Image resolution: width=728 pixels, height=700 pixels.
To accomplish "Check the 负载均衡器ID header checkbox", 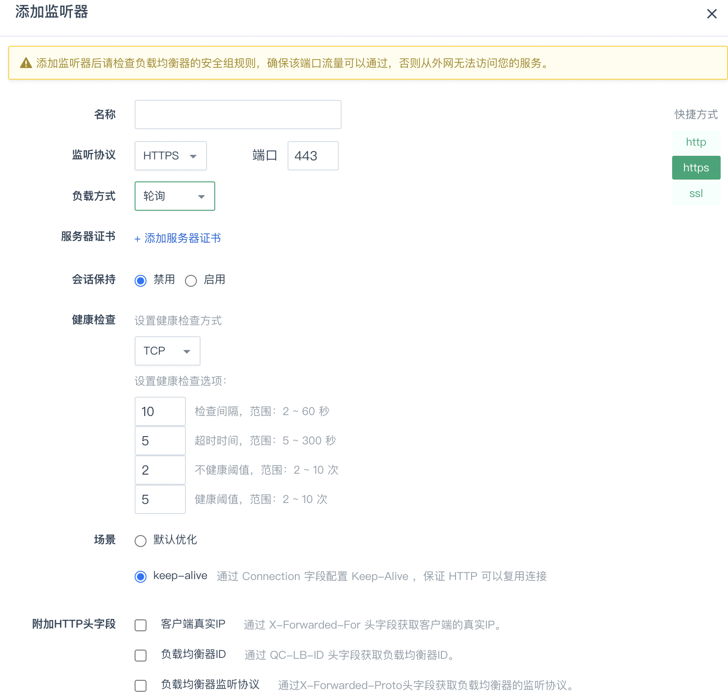I will (x=141, y=656).
